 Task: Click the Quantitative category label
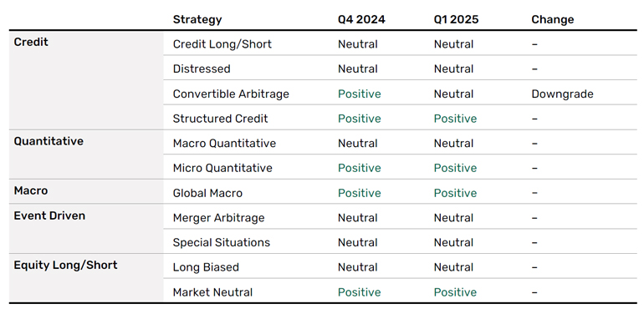tap(49, 141)
